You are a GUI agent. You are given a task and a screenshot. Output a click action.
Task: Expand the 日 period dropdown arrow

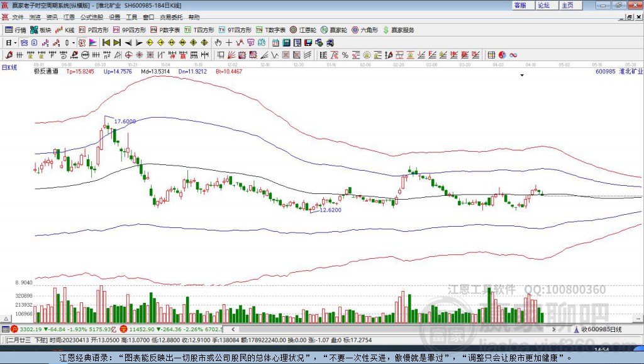(x=15, y=43)
